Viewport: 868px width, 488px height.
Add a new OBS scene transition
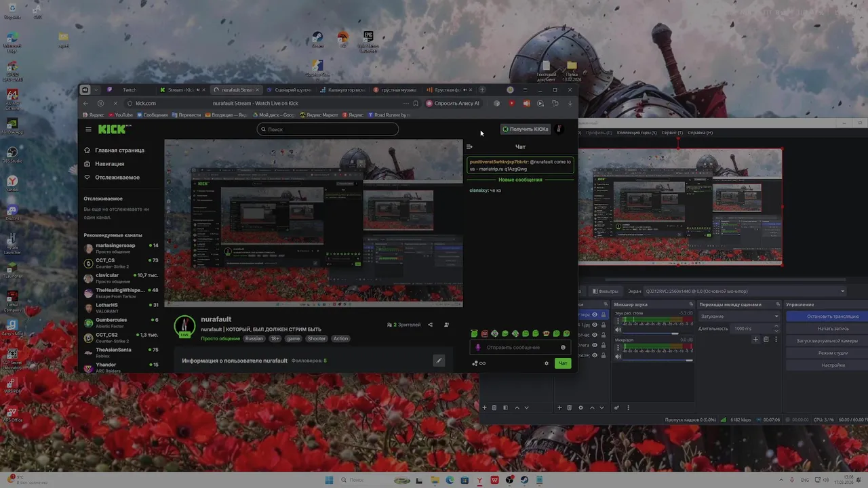(756, 339)
